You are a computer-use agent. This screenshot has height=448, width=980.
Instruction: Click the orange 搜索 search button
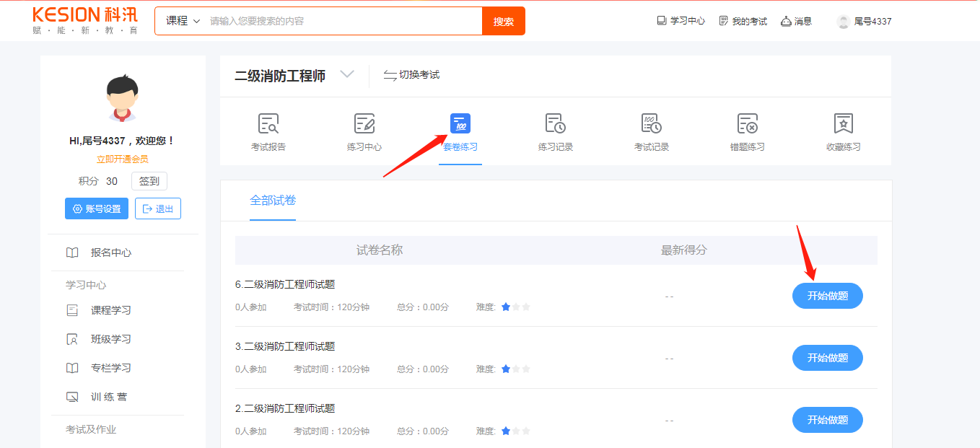[504, 21]
